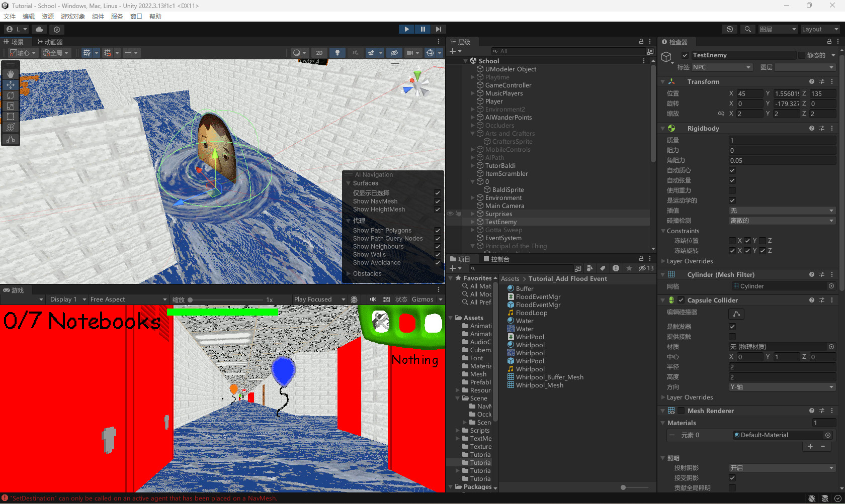Expand the MusicPlayers hierarchy item
Screen dimensions: 845x504
click(x=473, y=93)
